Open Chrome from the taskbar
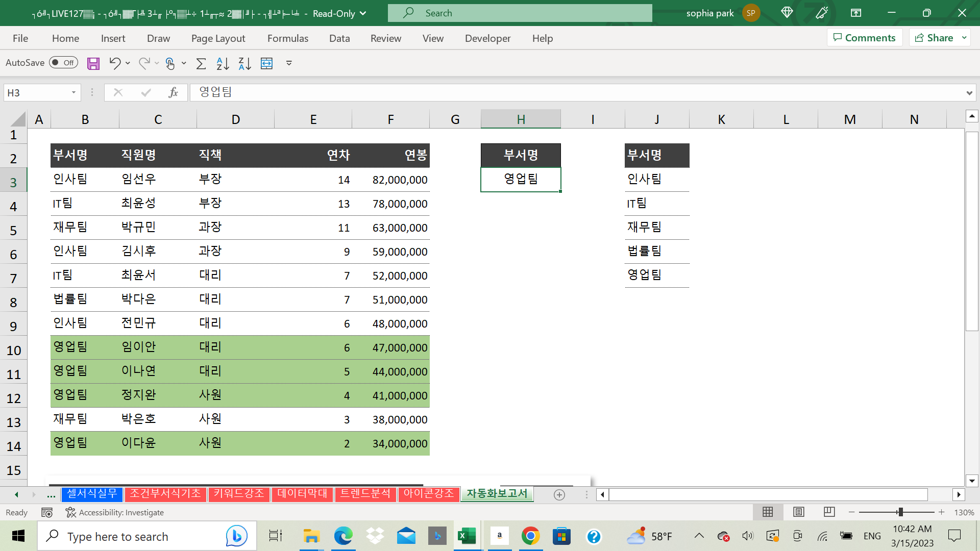 tap(531, 536)
